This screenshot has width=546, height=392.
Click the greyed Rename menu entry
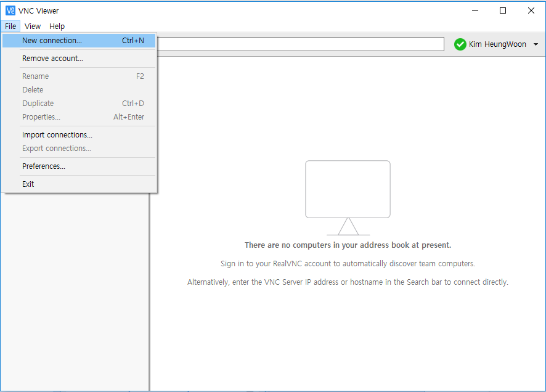[x=79, y=76]
